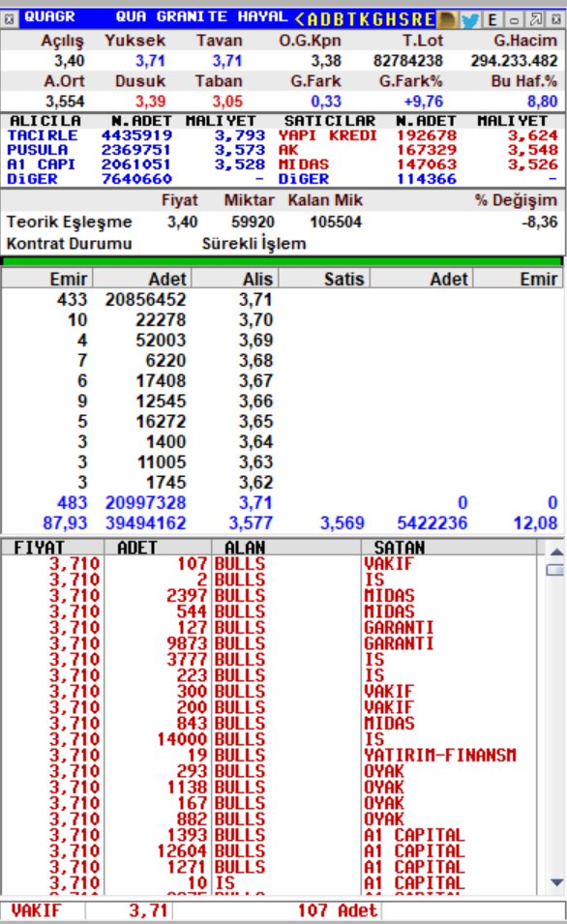This screenshot has height=924, width=567.
Task: Select the trade of 14000 lots from IS
Action: (x=268, y=739)
